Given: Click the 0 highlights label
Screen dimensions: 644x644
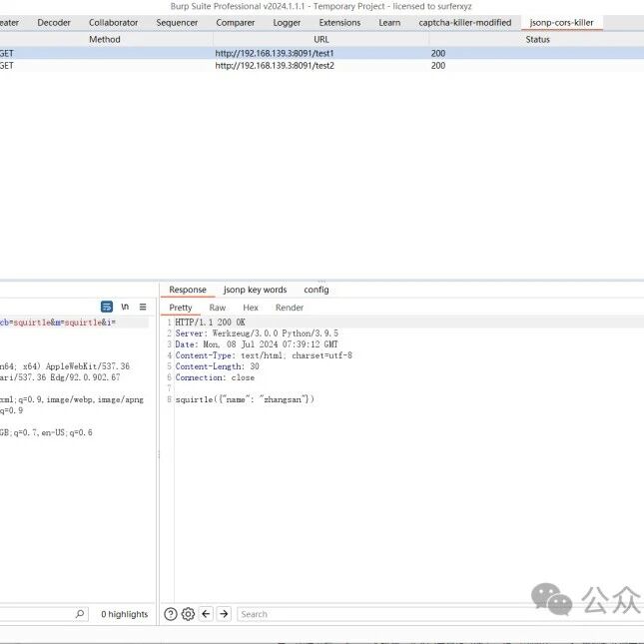Looking at the screenshot, I should (125, 614).
